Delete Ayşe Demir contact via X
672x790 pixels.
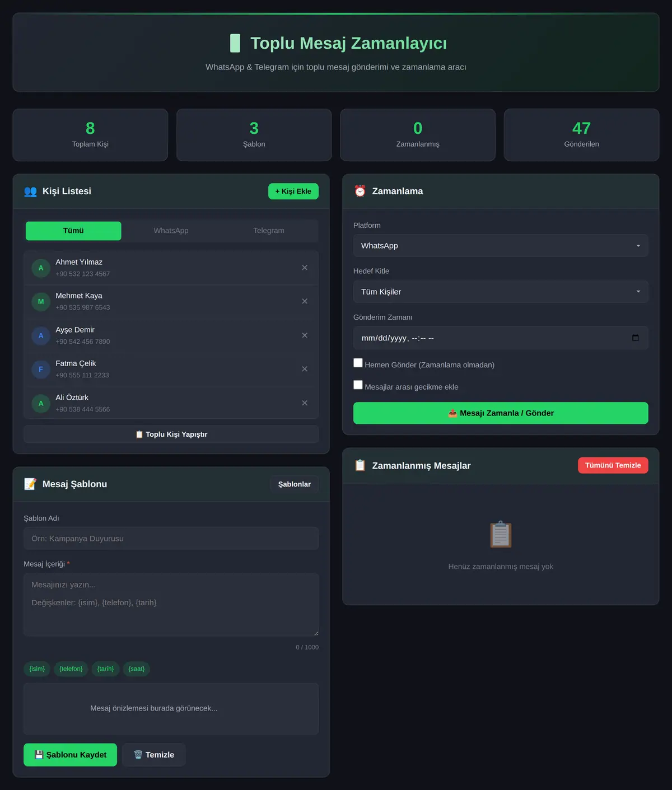click(305, 335)
